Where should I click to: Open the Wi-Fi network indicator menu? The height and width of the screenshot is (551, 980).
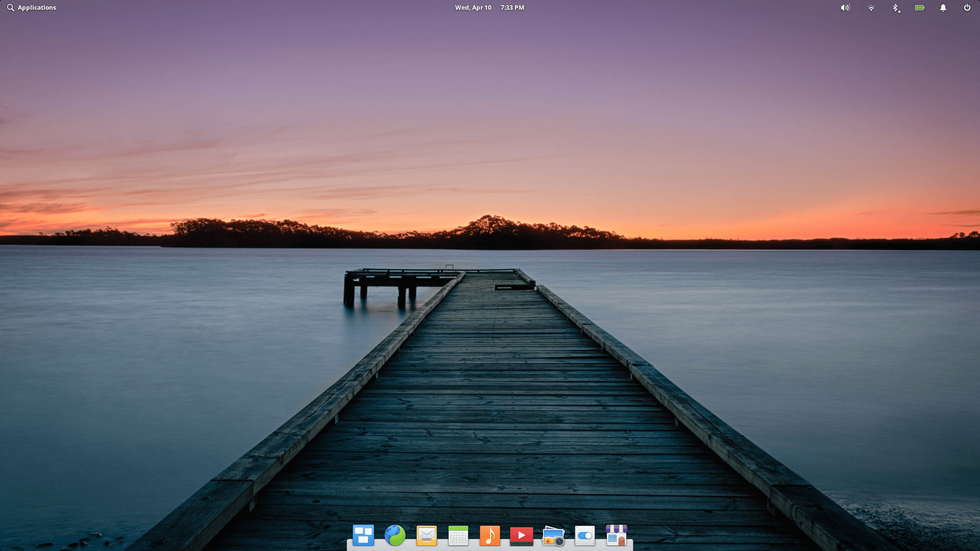tap(870, 8)
